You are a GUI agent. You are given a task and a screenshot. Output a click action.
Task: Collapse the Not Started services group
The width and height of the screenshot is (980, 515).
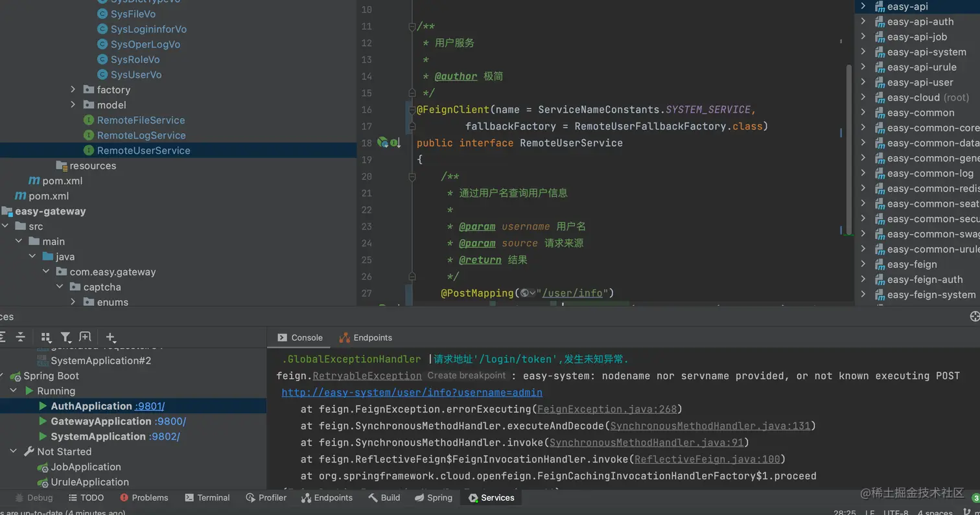13,452
